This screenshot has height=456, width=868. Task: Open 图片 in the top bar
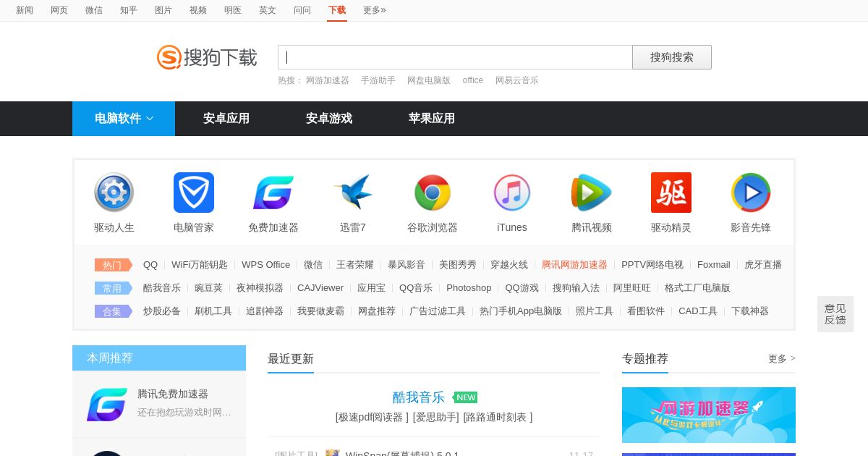tap(163, 10)
